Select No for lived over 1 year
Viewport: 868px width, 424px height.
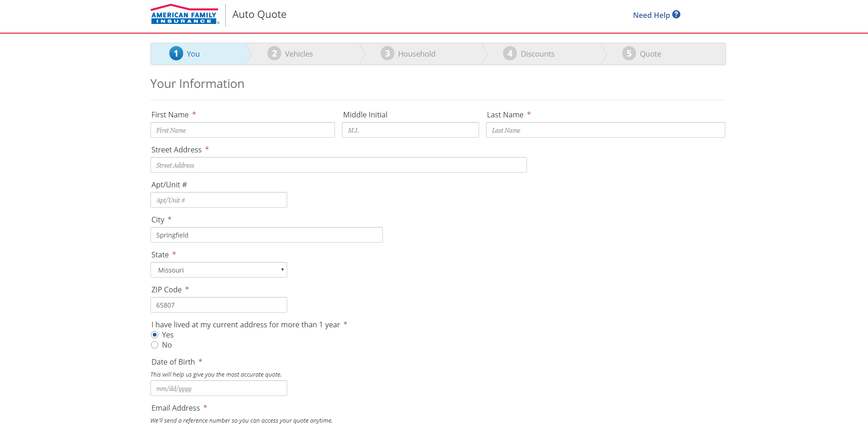click(155, 345)
